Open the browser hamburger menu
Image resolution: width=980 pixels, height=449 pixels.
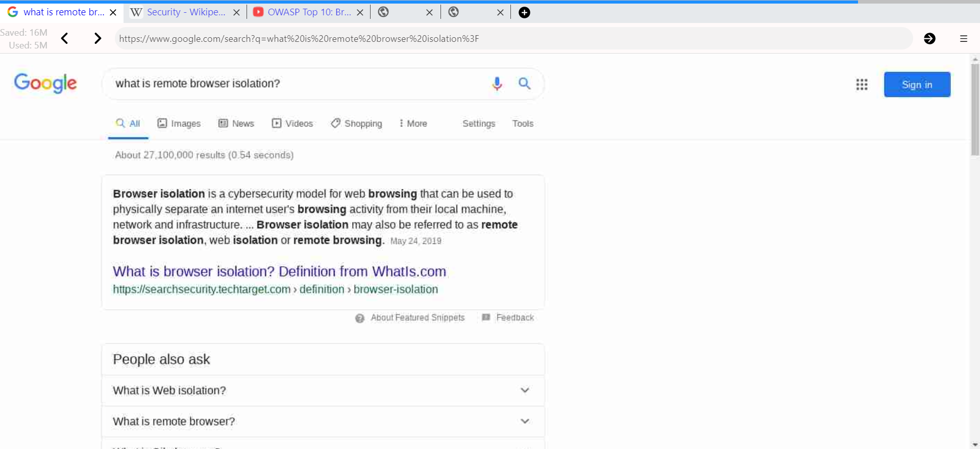coord(964,38)
